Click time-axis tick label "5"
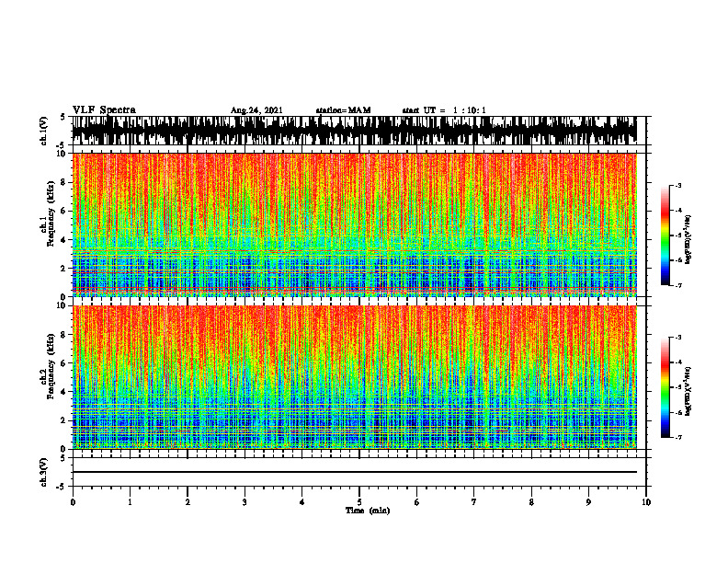 click(x=359, y=502)
